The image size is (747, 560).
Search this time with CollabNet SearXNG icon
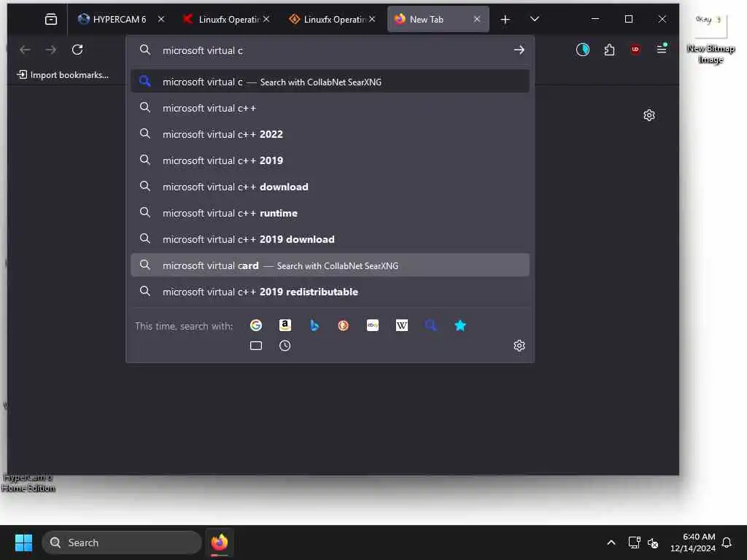(430, 325)
